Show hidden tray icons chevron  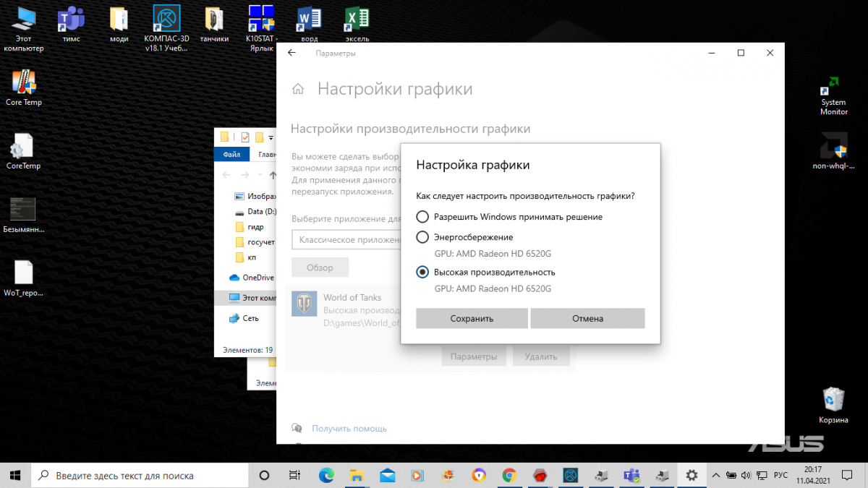click(716, 475)
